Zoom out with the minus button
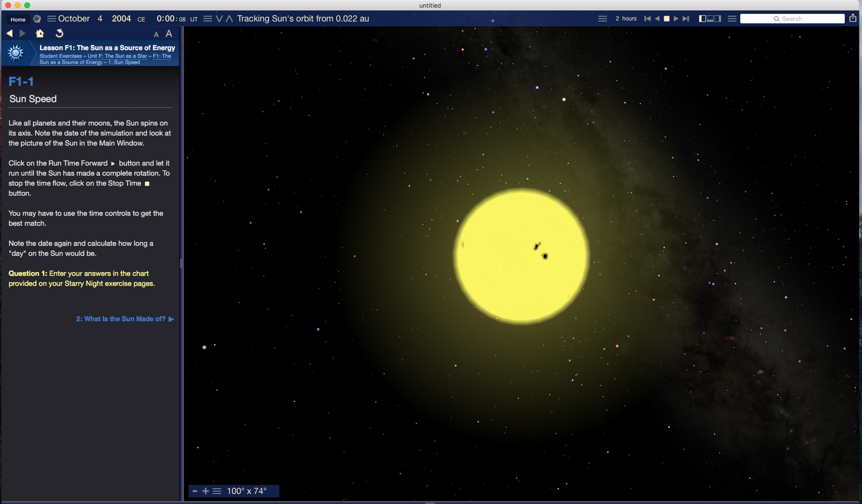Viewport: 862px width, 504px height. point(194,491)
